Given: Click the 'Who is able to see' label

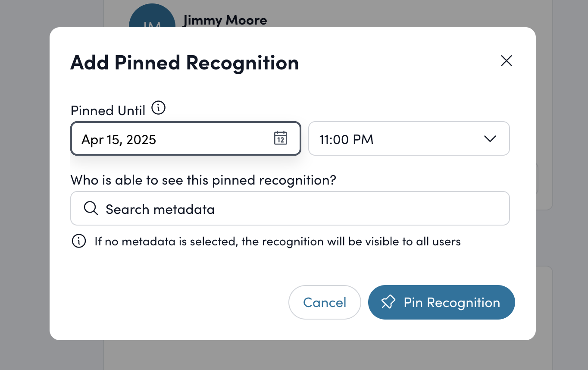Looking at the screenshot, I should point(203,180).
